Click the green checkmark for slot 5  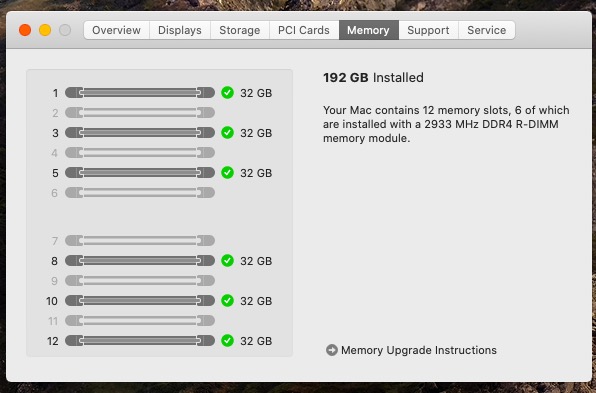pos(227,173)
